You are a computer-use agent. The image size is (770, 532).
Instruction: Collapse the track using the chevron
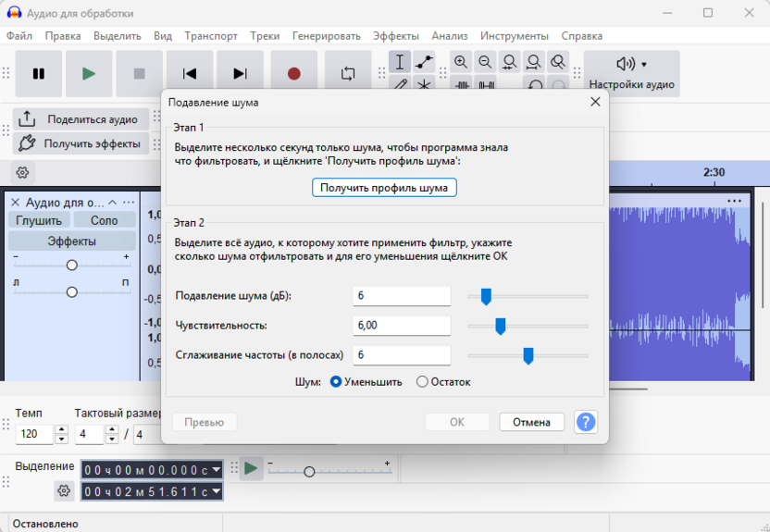113,203
